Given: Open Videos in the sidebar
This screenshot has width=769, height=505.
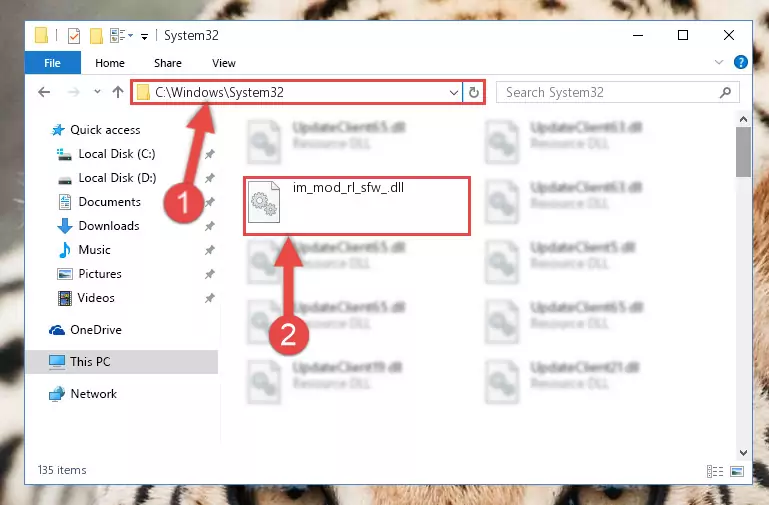Looking at the screenshot, I should click(x=96, y=298).
